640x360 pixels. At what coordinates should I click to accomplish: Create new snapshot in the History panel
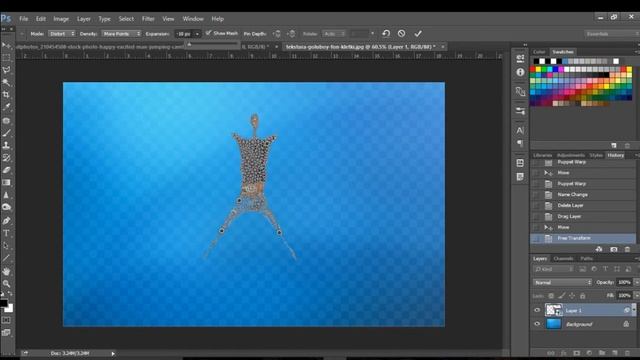pos(613,249)
